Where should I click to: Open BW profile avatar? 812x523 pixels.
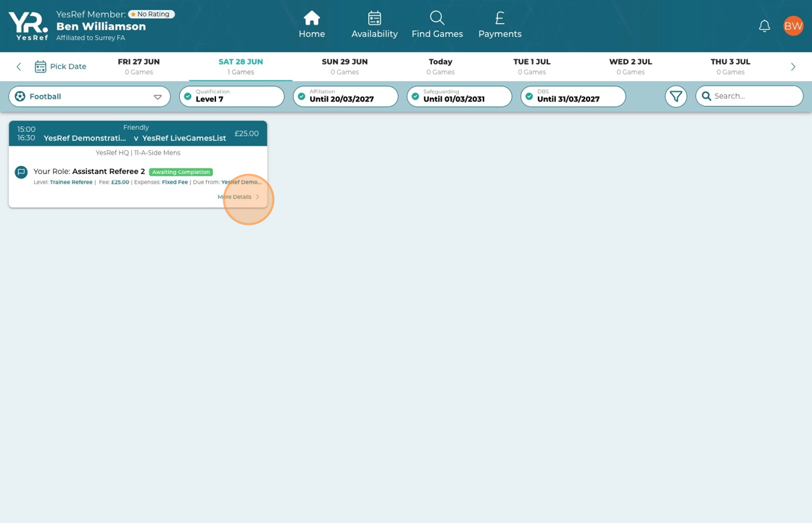coord(793,26)
